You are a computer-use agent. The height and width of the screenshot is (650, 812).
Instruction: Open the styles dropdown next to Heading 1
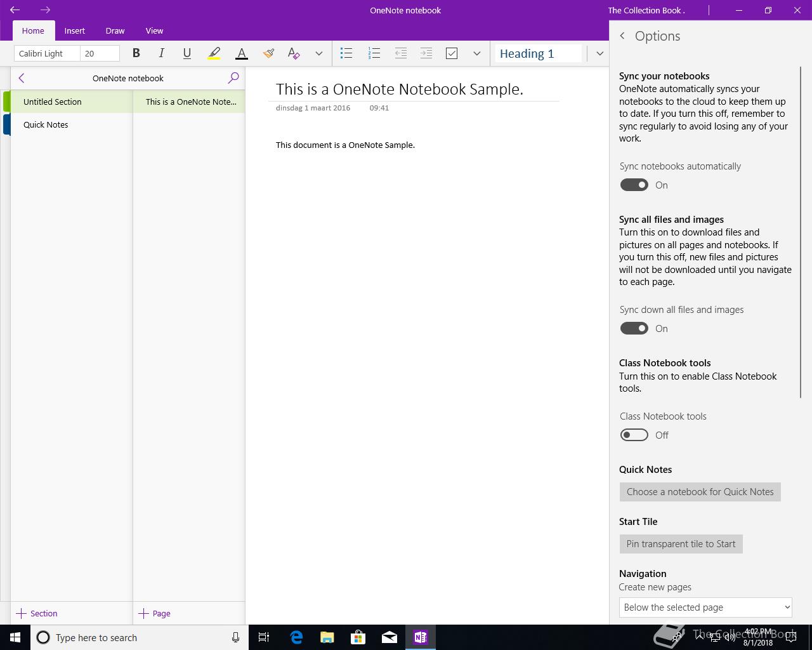(x=599, y=53)
